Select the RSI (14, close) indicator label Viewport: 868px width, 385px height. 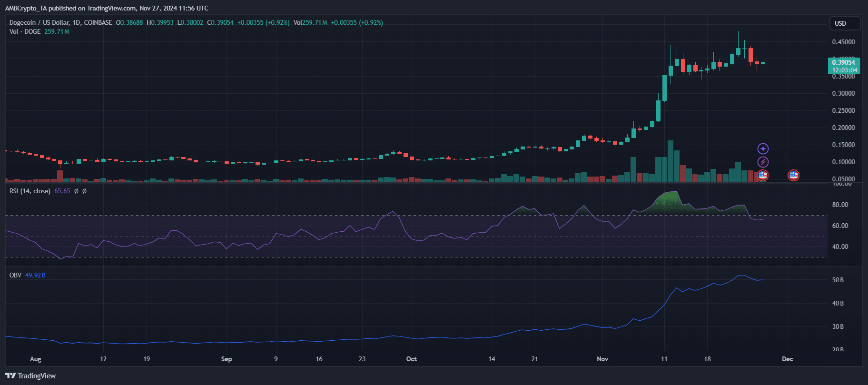[30, 191]
